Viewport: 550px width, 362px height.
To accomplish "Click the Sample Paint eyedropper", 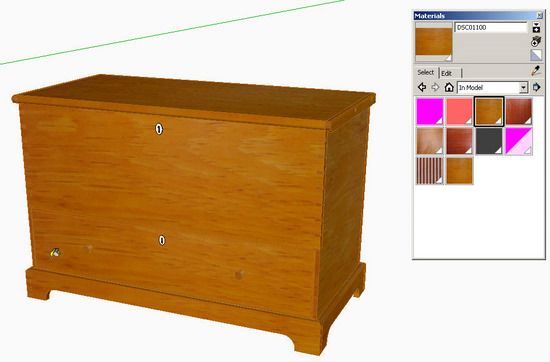I will [x=536, y=71].
